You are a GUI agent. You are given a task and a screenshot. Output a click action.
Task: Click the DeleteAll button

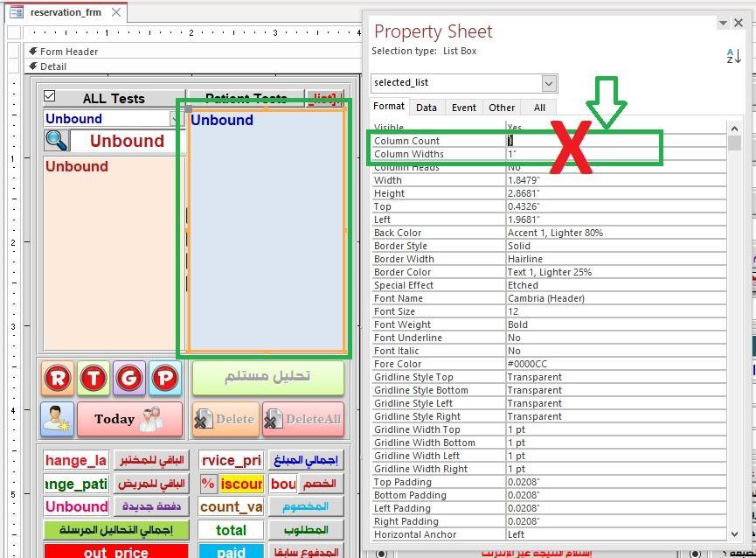(303, 419)
